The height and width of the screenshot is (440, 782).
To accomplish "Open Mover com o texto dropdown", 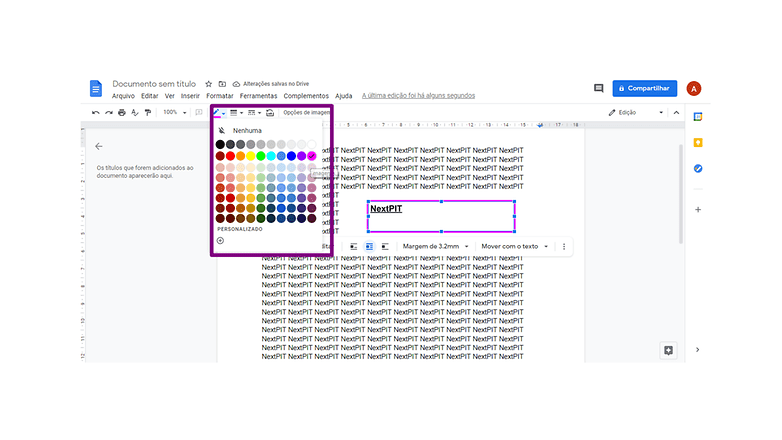I will point(514,246).
